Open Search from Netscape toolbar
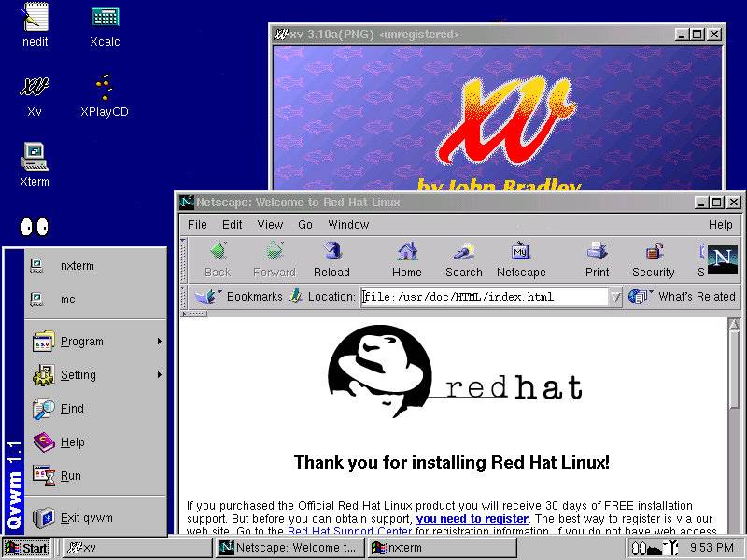Screen dimensions: 747x560 (464, 260)
